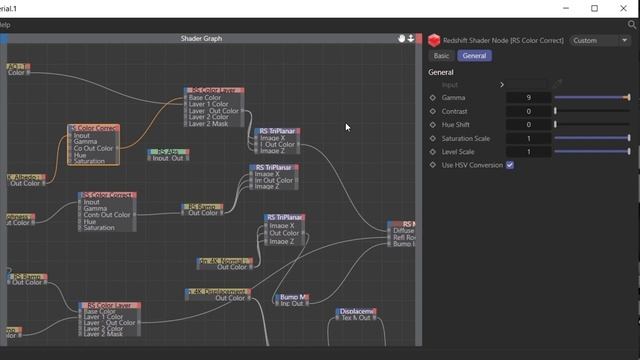Viewport: 640px width, 360px height.
Task: Click the General section heading
Action: click(441, 72)
